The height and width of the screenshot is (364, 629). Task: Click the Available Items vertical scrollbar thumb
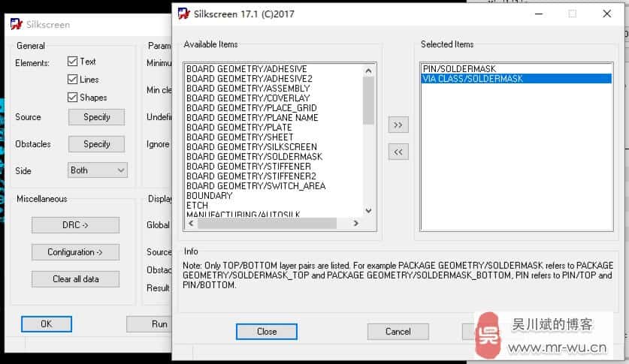click(368, 101)
